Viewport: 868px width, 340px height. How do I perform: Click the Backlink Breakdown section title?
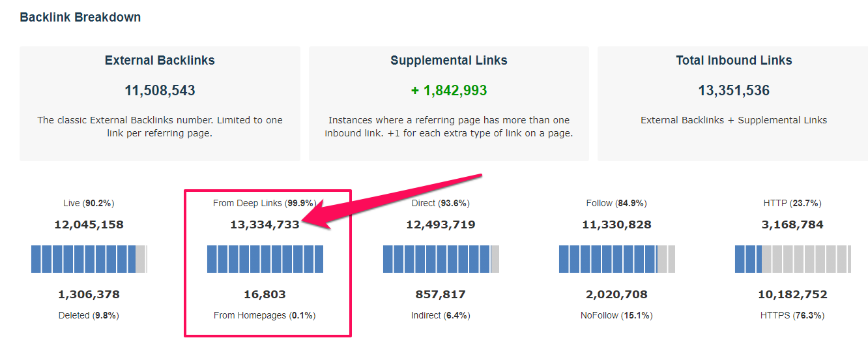pos(80,18)
